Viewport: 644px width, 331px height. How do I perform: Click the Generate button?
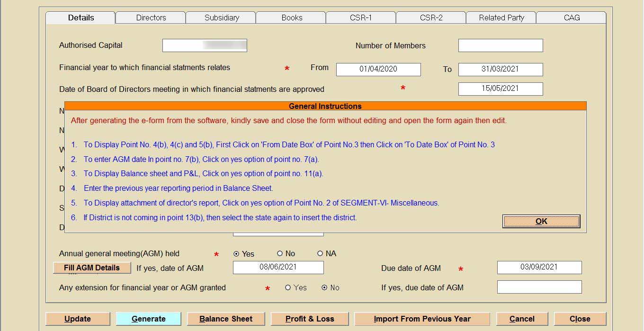pos(148,319)
